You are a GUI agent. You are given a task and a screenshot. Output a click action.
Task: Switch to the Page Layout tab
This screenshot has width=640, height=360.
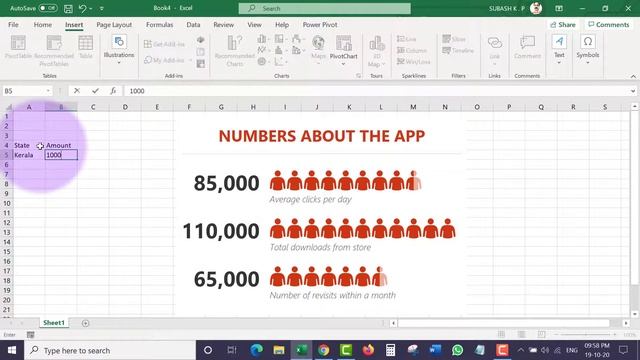click(x=114, y=24)
